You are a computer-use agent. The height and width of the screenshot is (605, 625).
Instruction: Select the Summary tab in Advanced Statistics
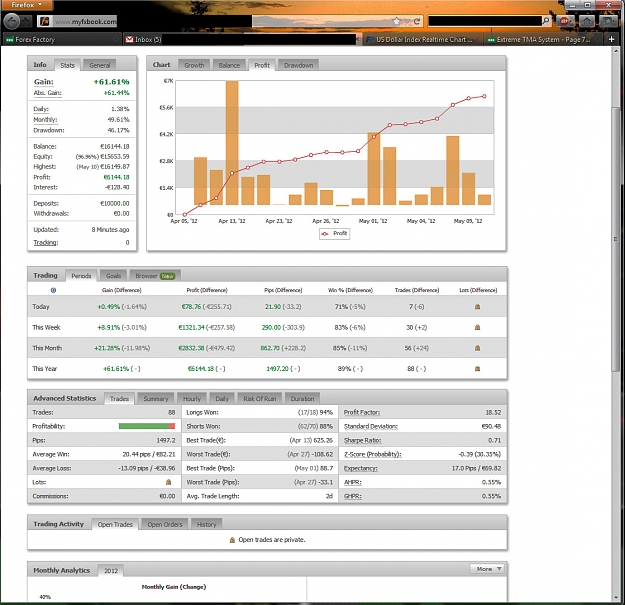(155, 398)
